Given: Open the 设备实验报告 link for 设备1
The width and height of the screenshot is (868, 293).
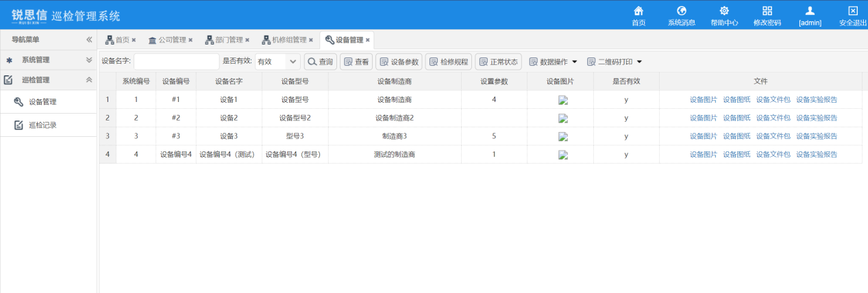Looking at the screenshot, I should point(817,99).
